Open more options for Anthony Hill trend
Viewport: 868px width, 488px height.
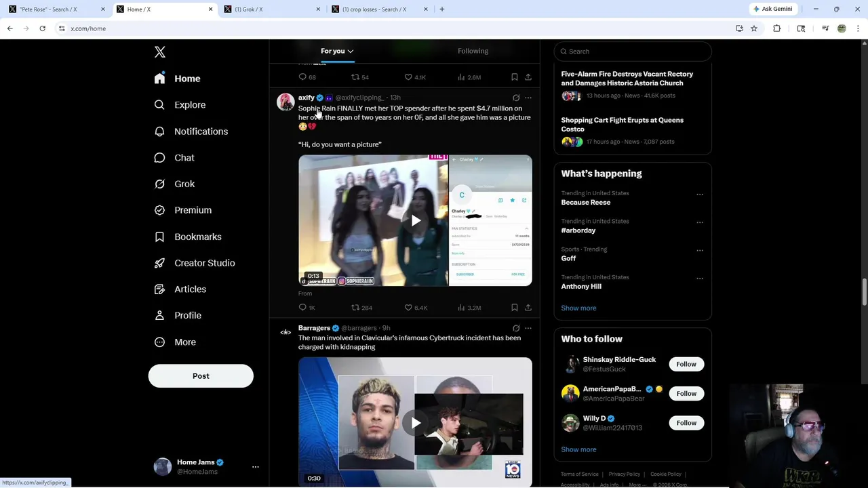[700, 278]
